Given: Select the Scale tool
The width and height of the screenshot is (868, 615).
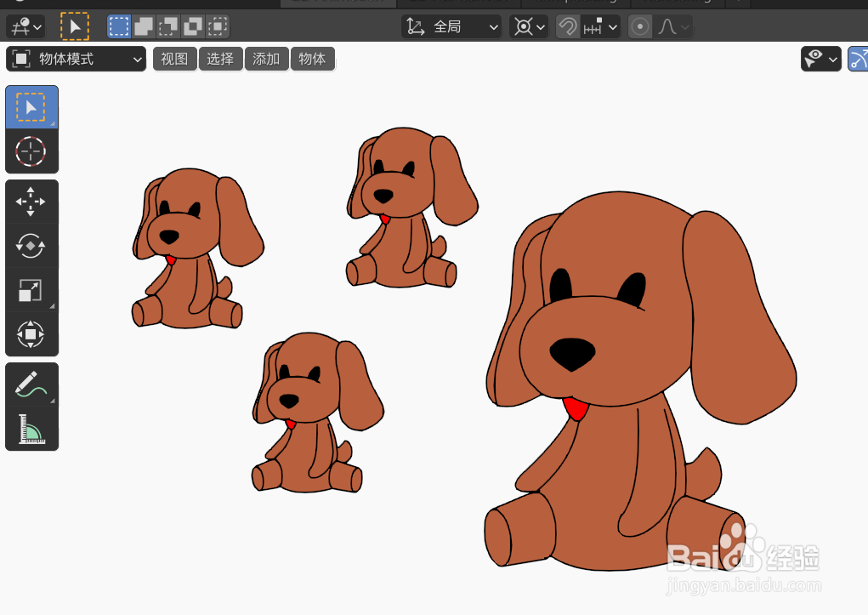Looking at the screenshot, I should coord(31,290).
